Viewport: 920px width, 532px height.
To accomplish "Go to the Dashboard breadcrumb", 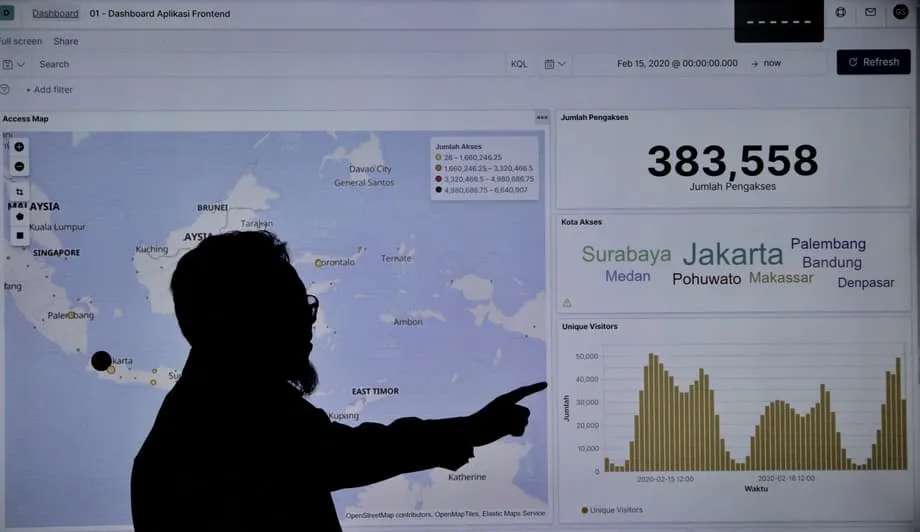I will (x=55, y=13).
